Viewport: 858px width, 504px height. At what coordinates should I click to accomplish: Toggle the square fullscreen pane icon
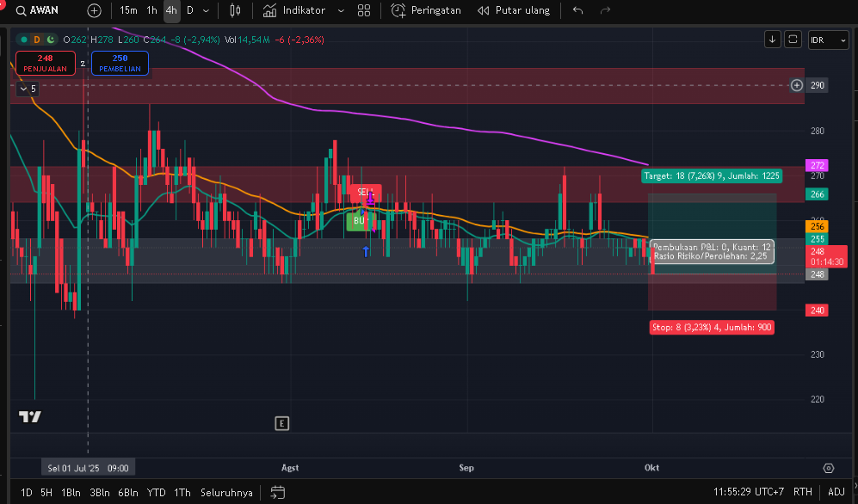pyautogui.click(x=793, y=40)
